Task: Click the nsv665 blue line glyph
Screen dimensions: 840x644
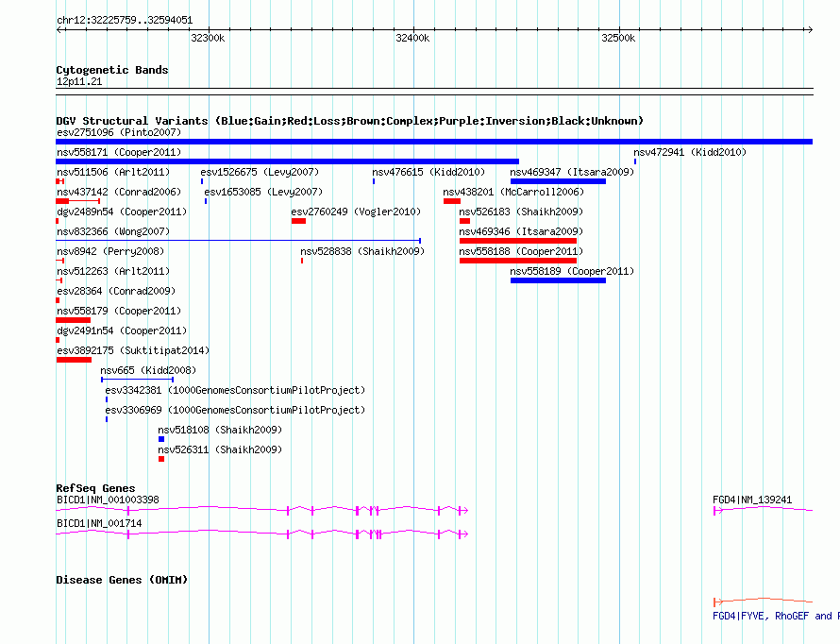Action: pos(137,380)
